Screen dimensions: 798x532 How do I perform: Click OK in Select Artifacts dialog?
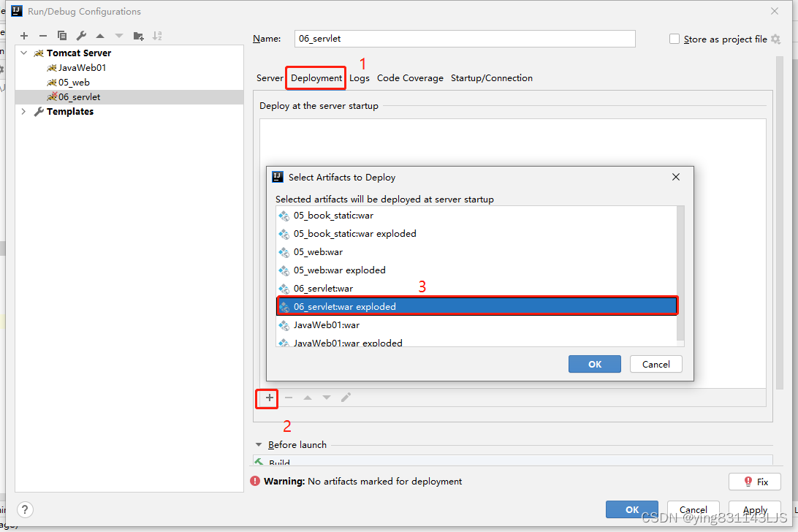[594, 363]
